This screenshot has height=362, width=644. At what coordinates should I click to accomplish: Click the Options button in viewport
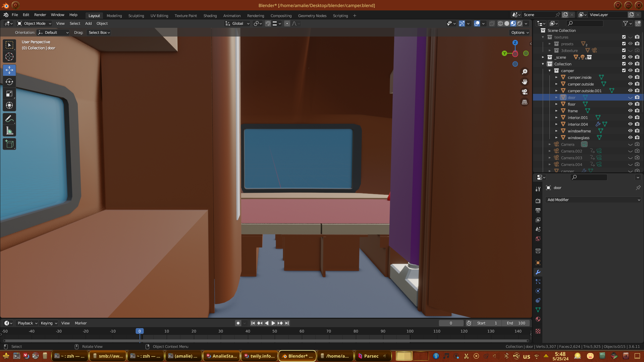pos(520,33)
